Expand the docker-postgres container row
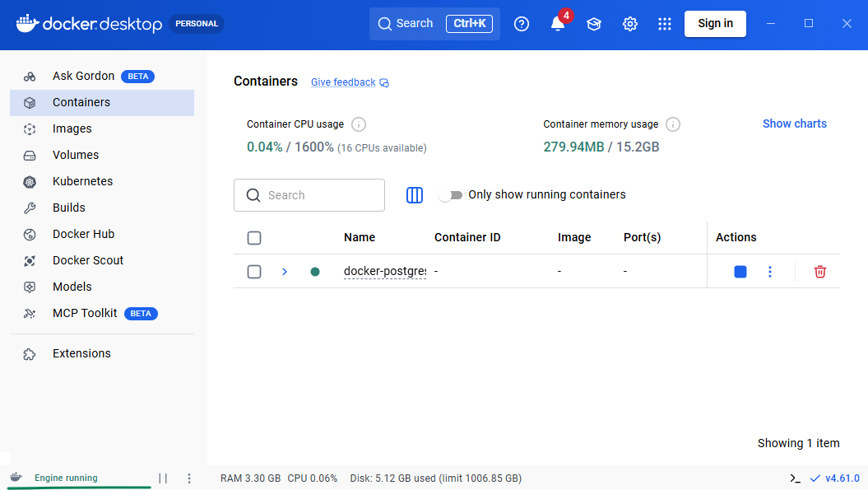Viewport: 868px width, 490px height. (x=284, y=271)
